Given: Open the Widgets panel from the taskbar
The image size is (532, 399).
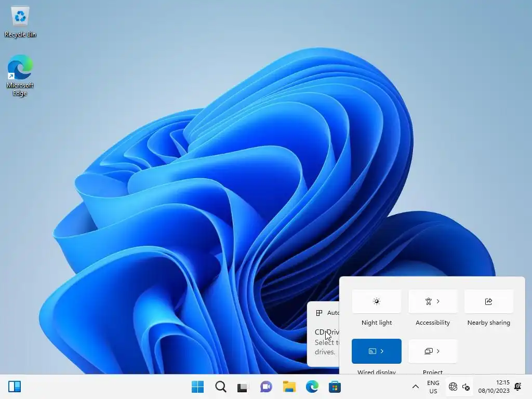Looking at the screenshot, I should point(15,387).
